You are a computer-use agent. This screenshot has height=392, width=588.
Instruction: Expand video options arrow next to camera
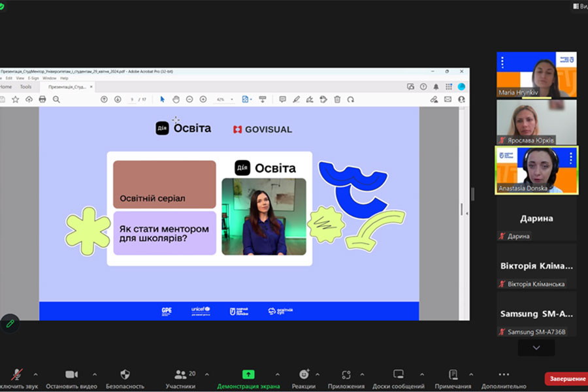pyautogui.click(x=95, y=374)
